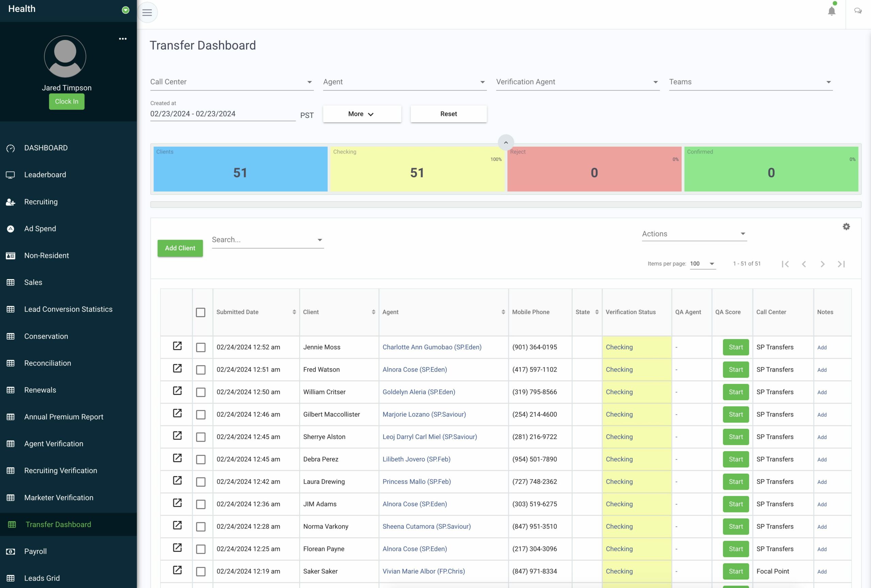Click the green Health status indicator
Viewport: 871px width, 588px height.
pyautogui.click(x=126, y=10)
